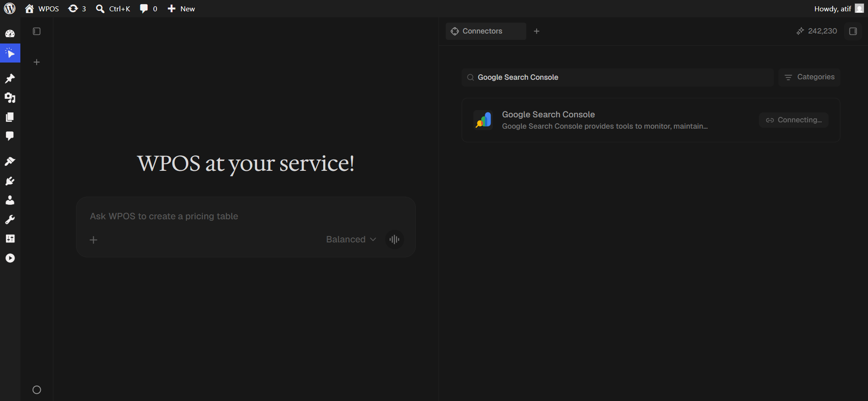Start voice input with the waveform icon

[x=395, y=239]
